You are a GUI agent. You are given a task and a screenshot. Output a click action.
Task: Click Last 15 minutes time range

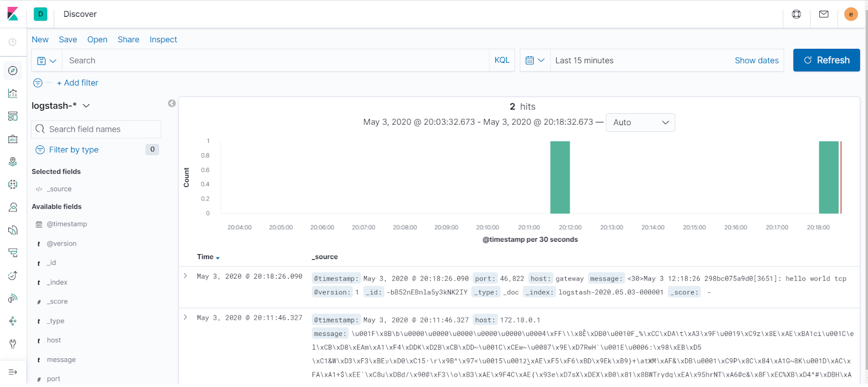[584, 61]
